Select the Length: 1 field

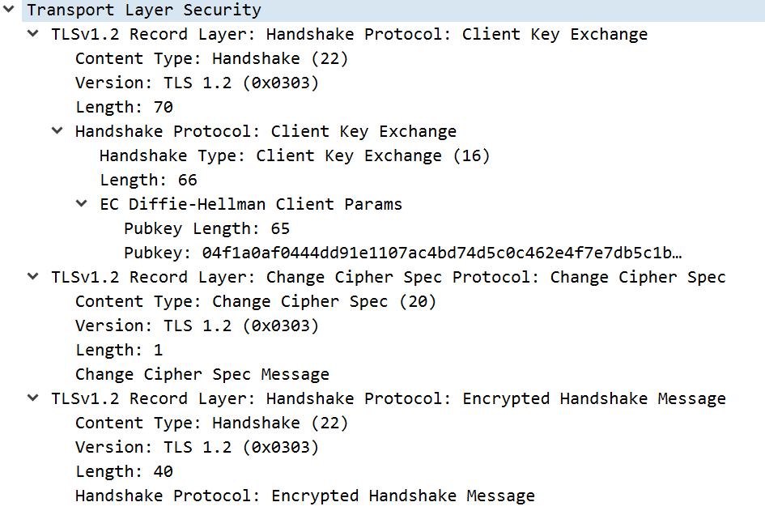tap(121, 349)
